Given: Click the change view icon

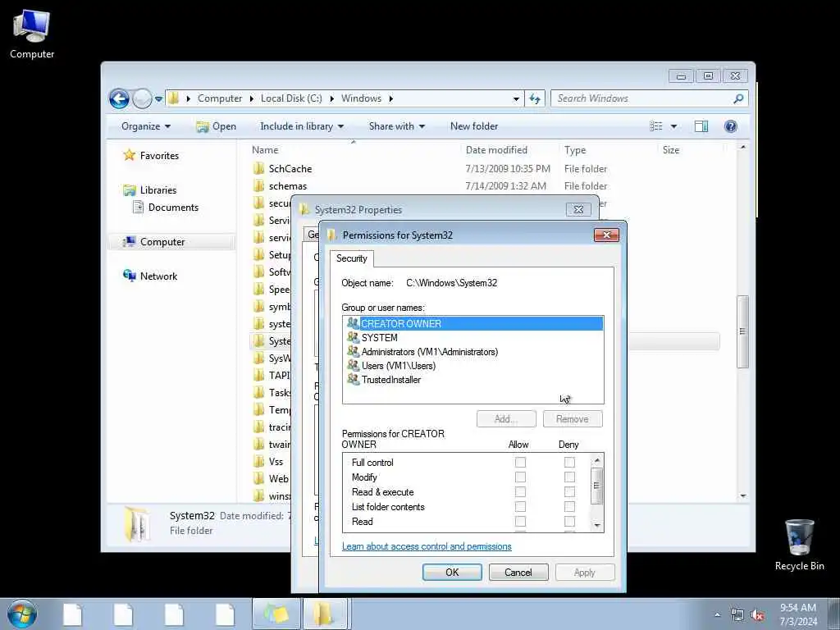Looking at the screenshot, I should point(656,126).
